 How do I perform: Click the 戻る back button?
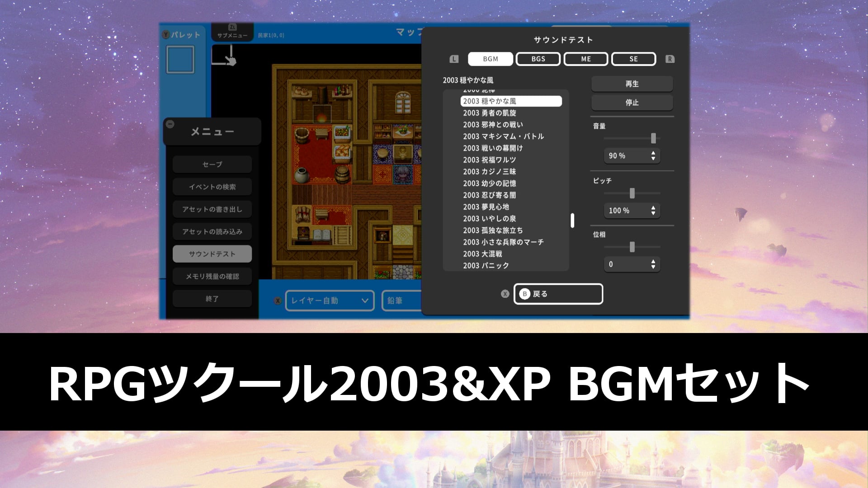(x=558, y=294)
